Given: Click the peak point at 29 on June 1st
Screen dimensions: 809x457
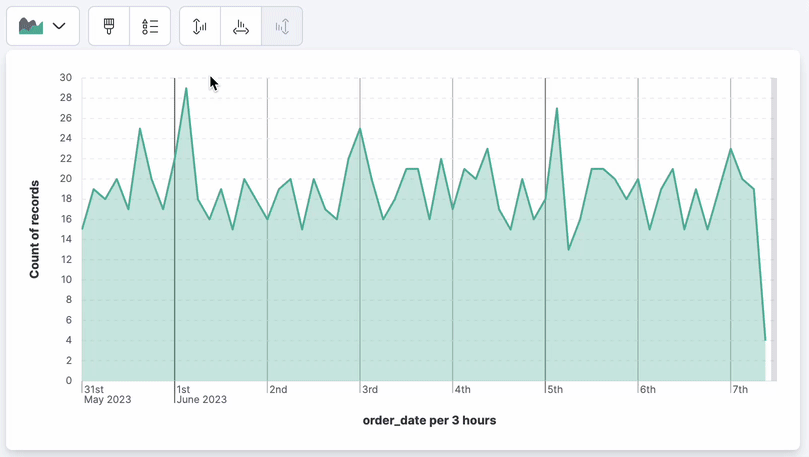Looking at the screenshot, I should 186,88.
